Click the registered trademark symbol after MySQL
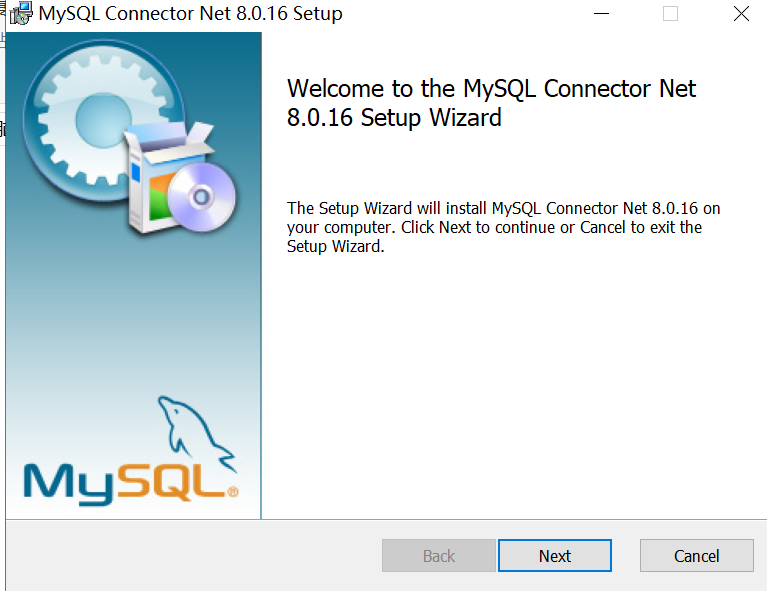 tap(233, 491)
